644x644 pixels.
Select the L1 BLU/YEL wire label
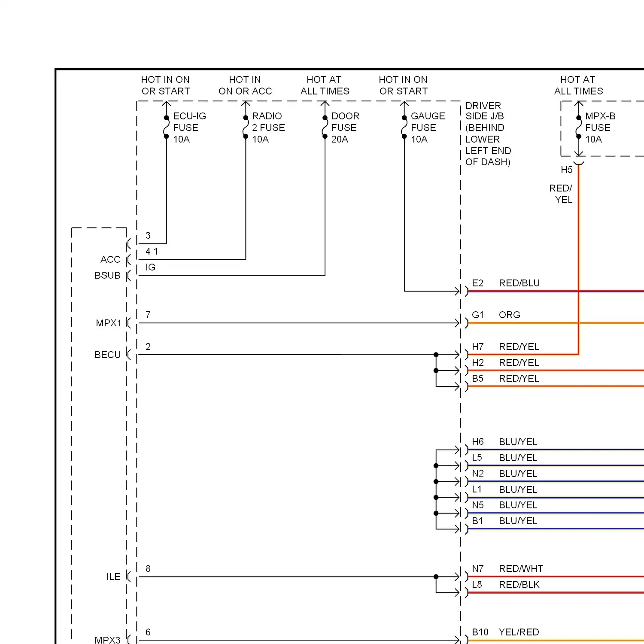(504, 490)
